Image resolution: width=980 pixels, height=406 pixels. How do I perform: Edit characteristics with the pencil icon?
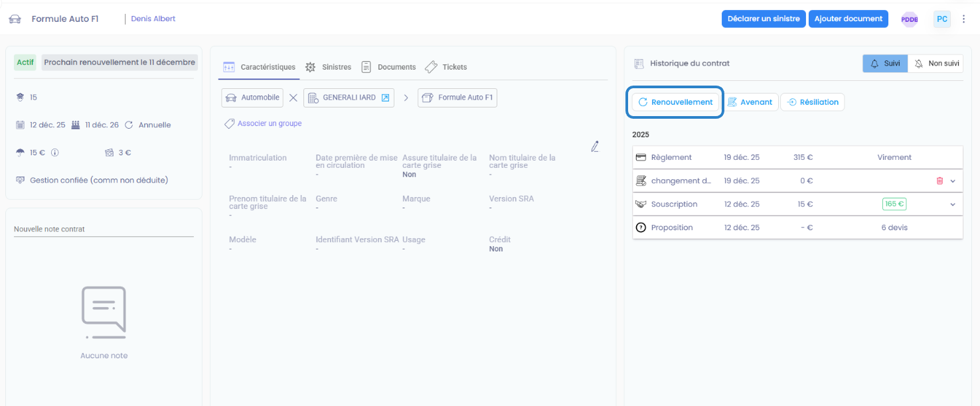pos(595,147)
